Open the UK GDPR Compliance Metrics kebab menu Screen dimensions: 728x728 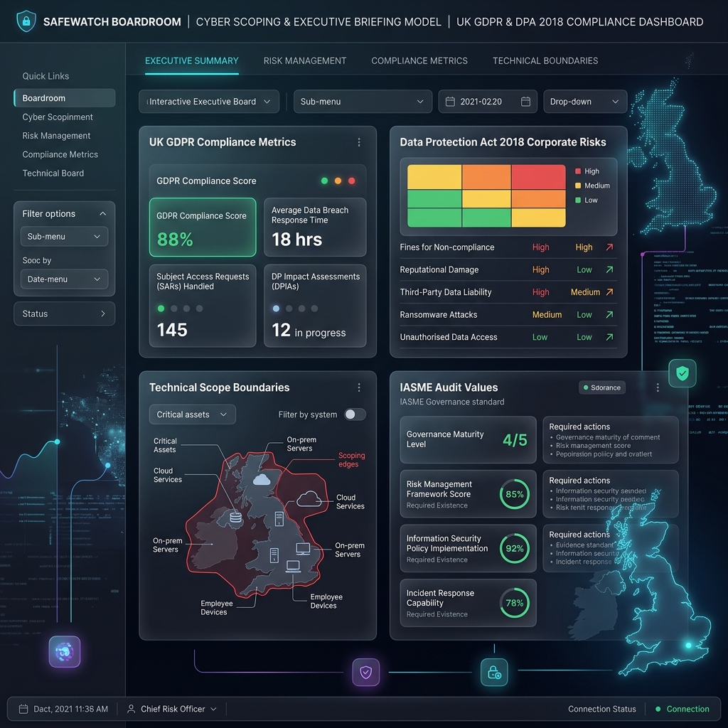tap(359, 142)
